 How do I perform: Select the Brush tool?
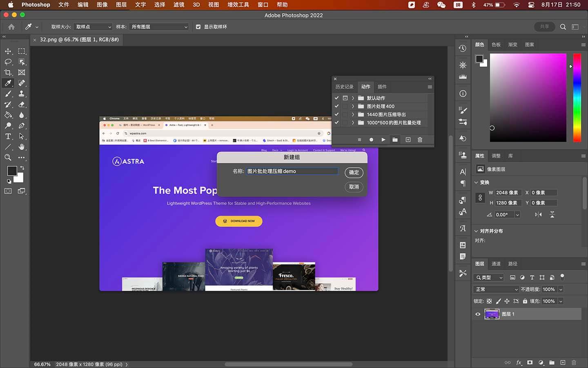pos(8,94)
